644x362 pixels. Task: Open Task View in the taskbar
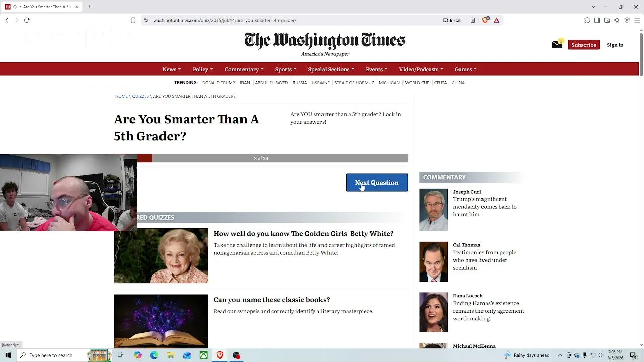121,355
